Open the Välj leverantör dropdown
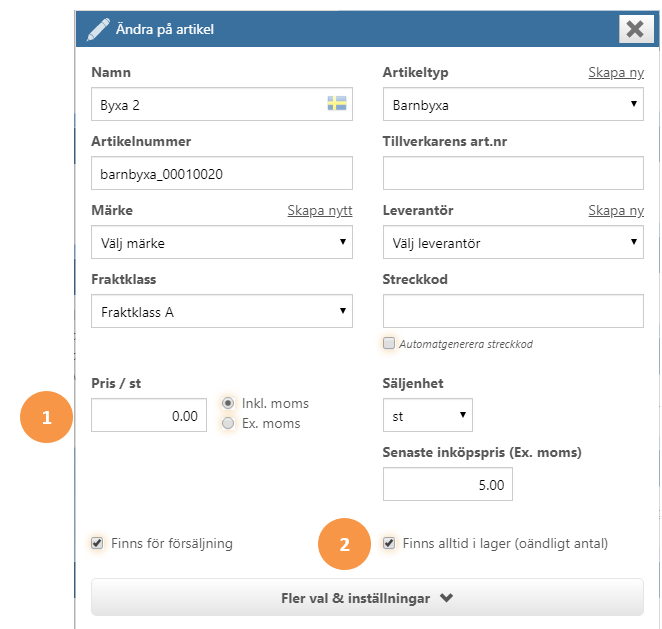The height and width of the screenshot is (629, 662). pos(513,242)
